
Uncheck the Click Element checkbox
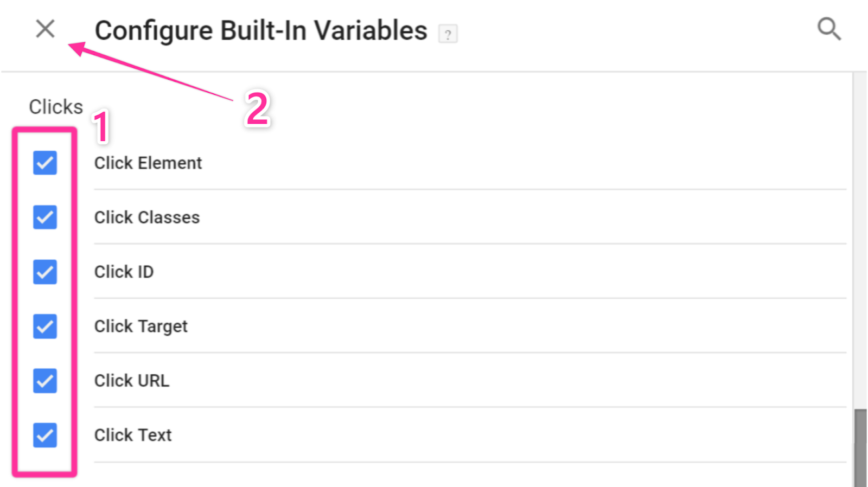coord(45,163)
